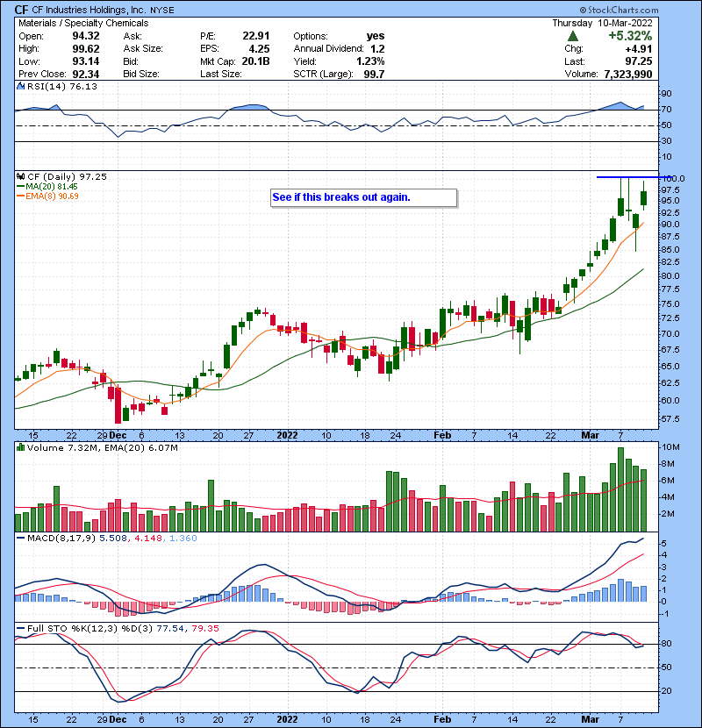Click the Chg value +4.91
The height and width of the screenshot is (728, 702).
click(x=638, y=49)
